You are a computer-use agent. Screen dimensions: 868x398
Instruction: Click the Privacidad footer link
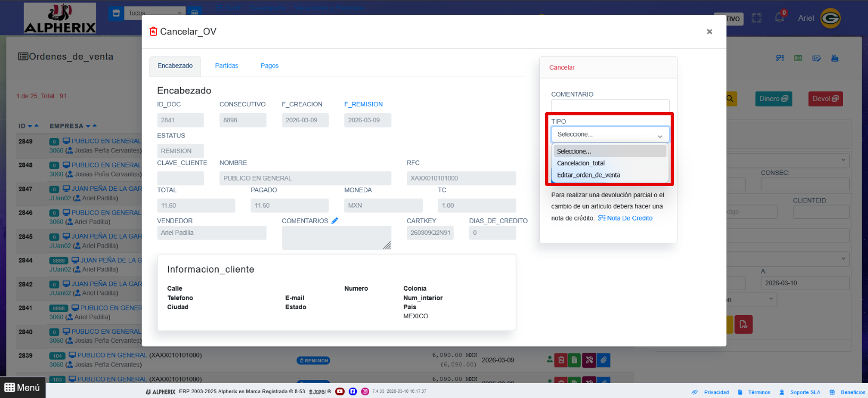tap(716, 392)
